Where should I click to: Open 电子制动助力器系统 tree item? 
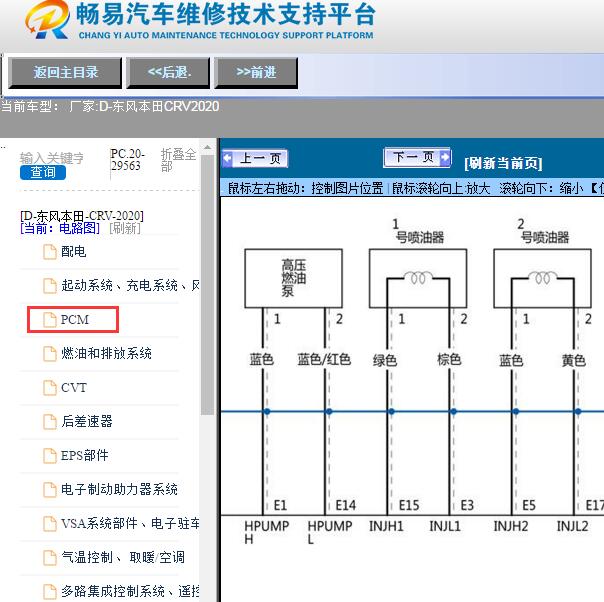(x=119, y=489)
